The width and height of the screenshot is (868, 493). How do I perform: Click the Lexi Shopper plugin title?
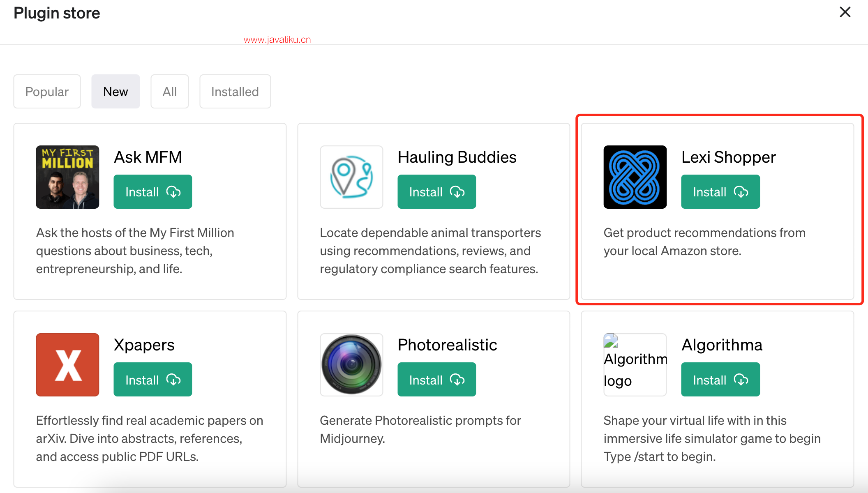click(729, 157)
